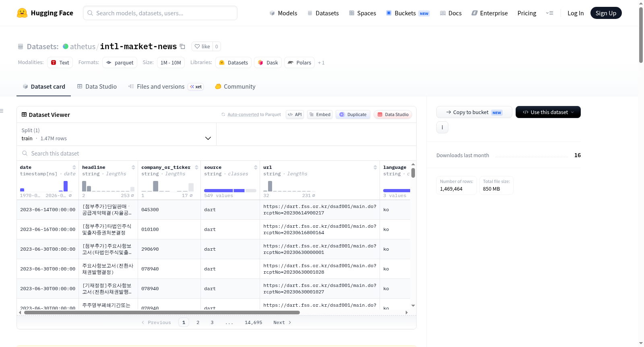Click the table horizontal scroll right arrow
The height and width of the screenshot is (347, 644).
[407, 312]
